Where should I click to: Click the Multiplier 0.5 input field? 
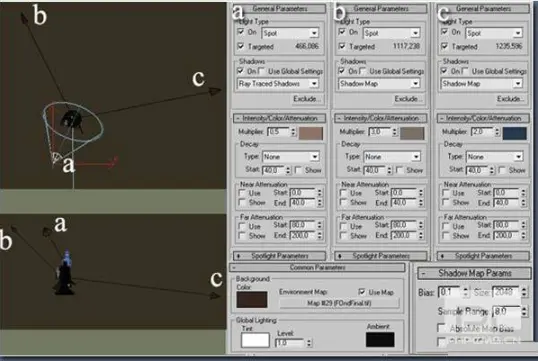click(x=278, y=132)
